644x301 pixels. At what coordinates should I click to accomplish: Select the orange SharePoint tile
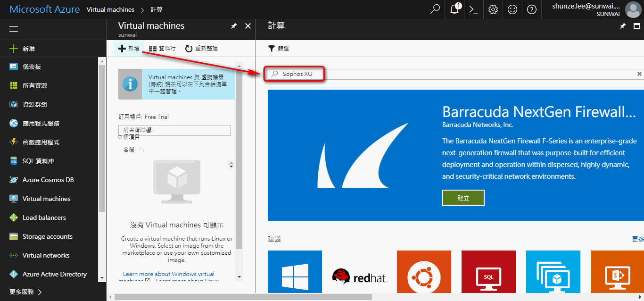617,272
